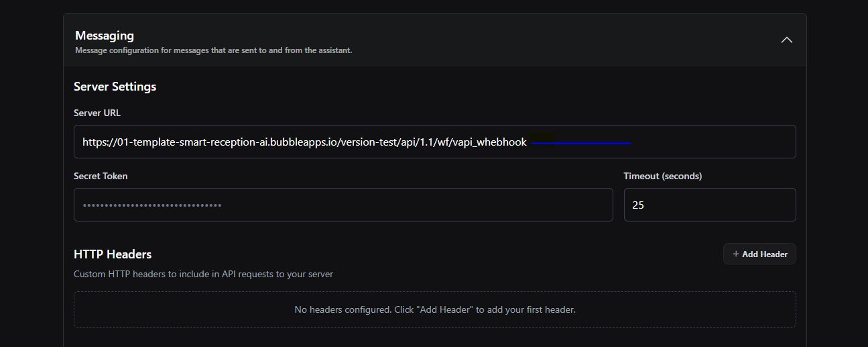Collapse the Messaging section chevron
Screen dimensions: 868x347
pos(786,40)
